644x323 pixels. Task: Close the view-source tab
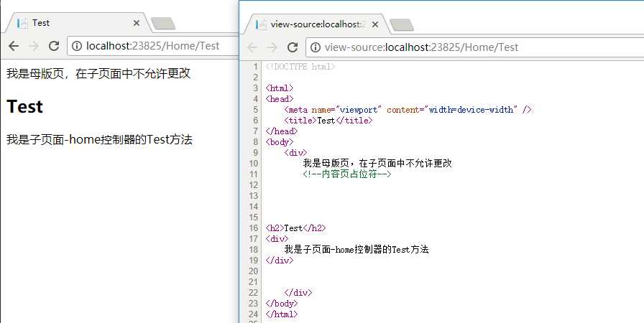pos(374,24)
